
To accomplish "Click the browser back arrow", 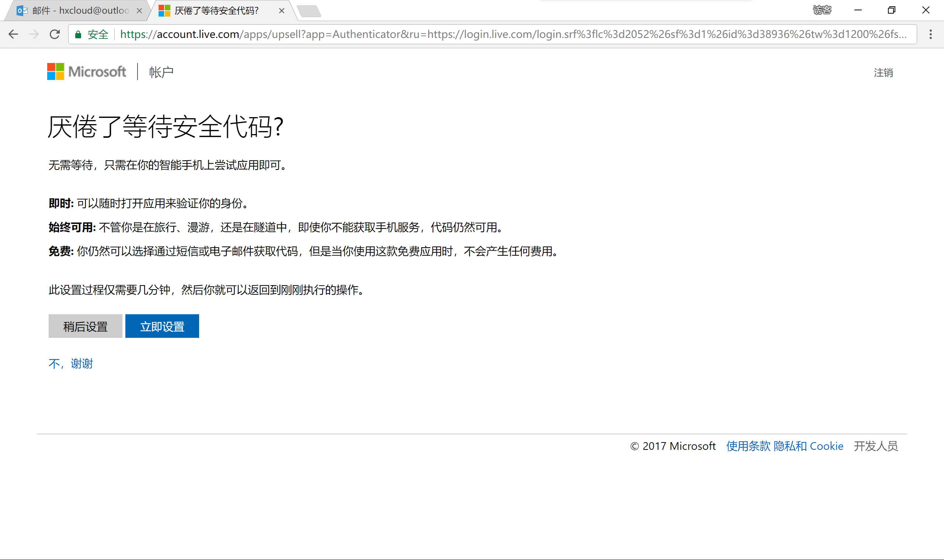I will pyautogui.click(x=13, y=34).
